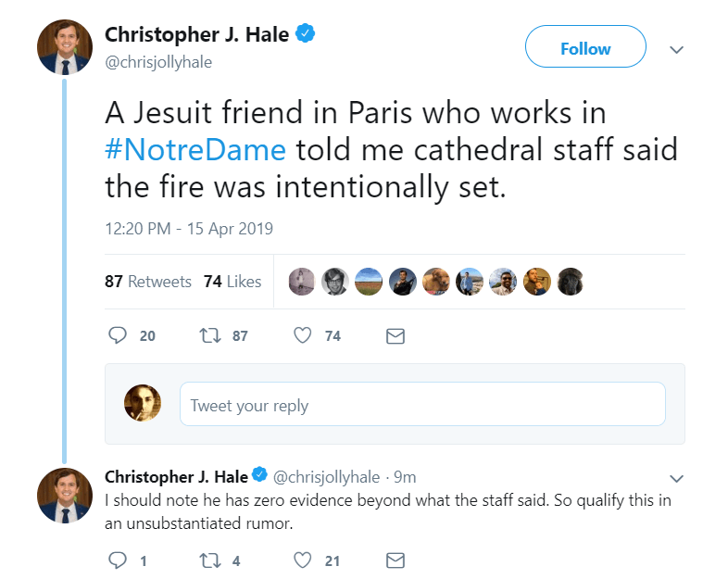
Task: Reply to the follow-up tweet
Action: point(118,560)
